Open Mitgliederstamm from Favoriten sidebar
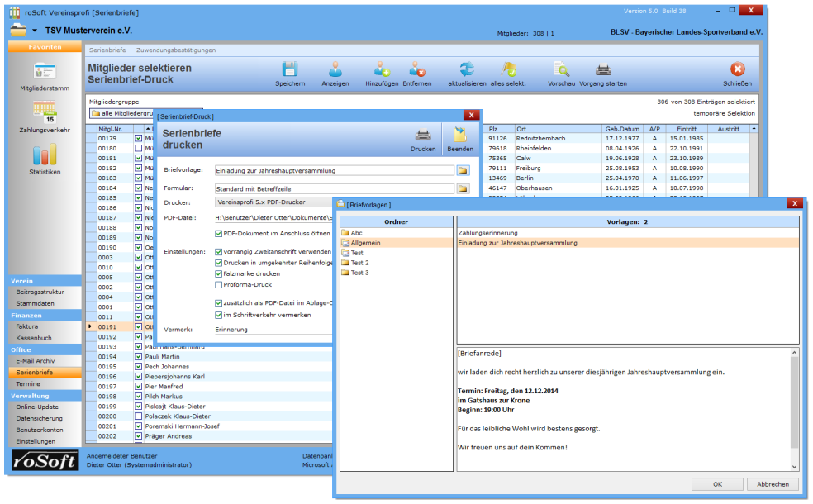The height and width of the screenshot is (504, 813). click(x=45, y=74)
